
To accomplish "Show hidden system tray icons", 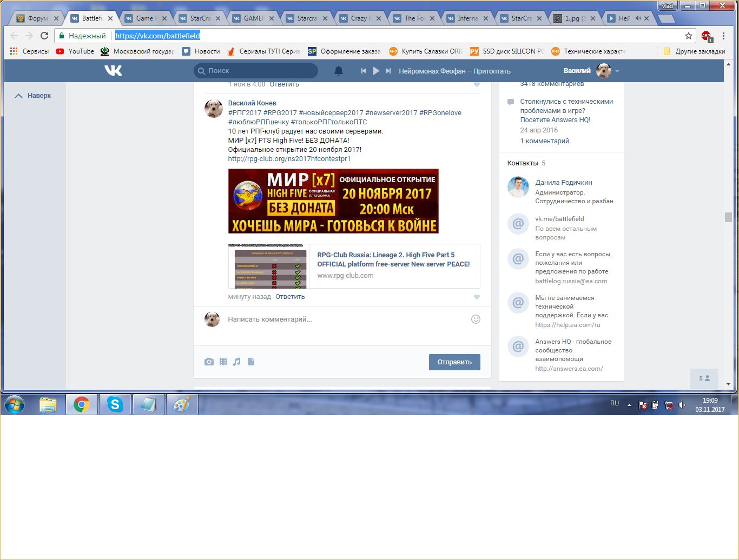I will [629, 404].
